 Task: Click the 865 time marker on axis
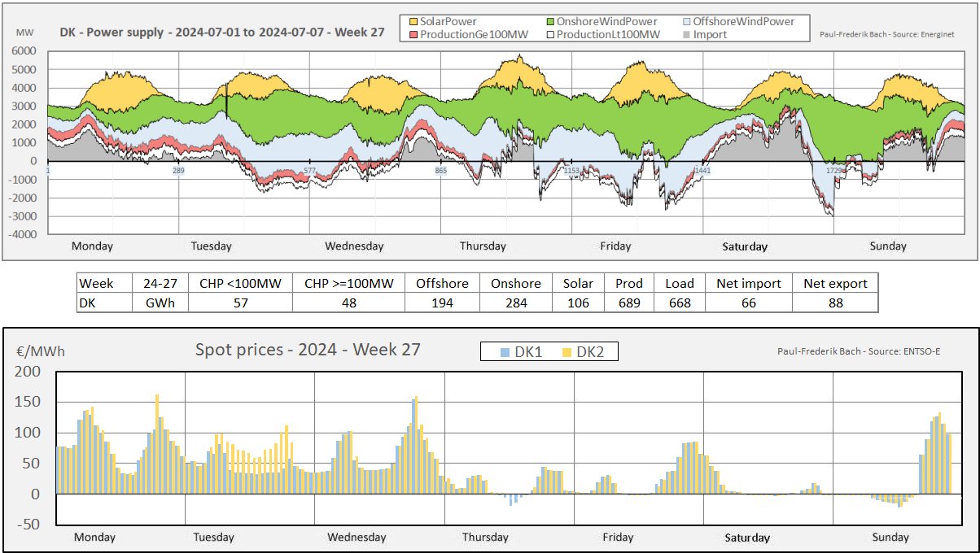[440, 171]
